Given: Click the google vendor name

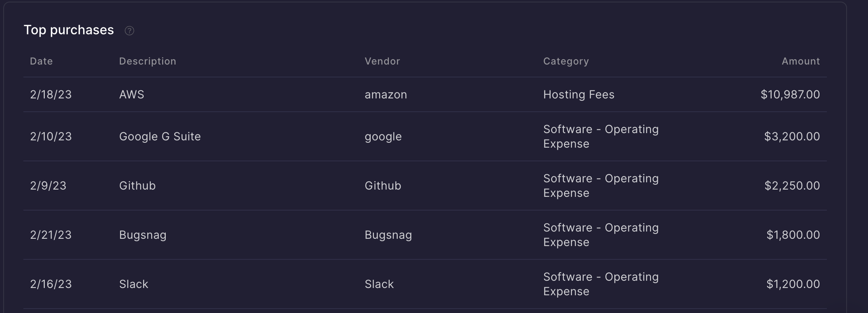Looking at the screenshot, I should tap(383, 137).
